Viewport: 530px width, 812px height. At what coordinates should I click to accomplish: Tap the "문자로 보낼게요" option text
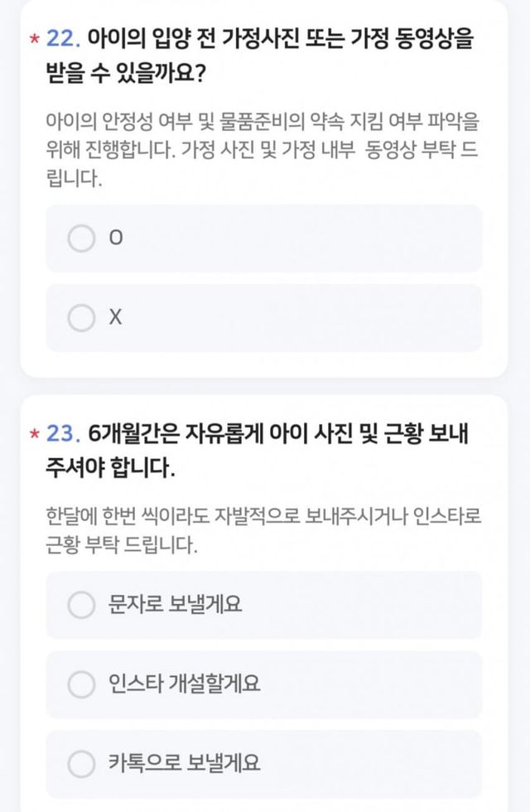(175, 605)
